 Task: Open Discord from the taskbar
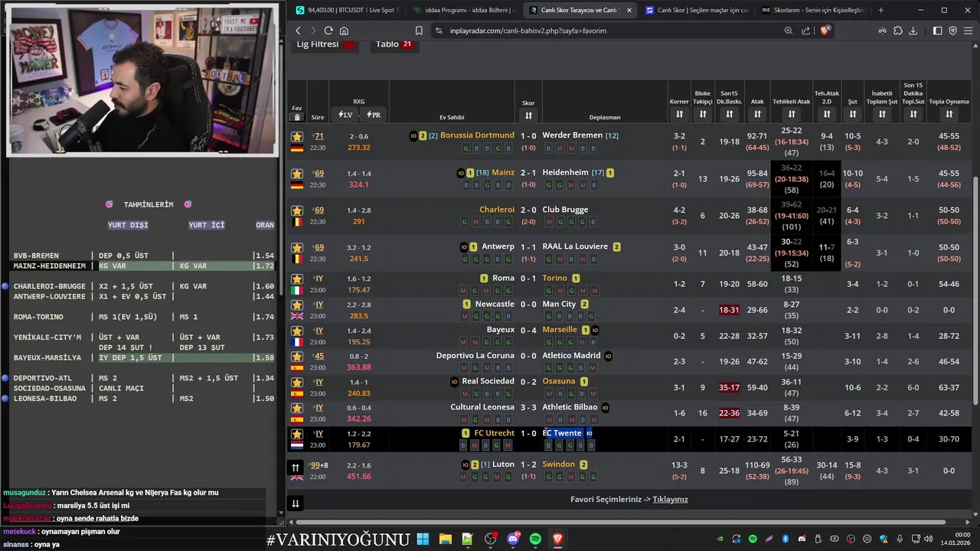(513, 539)
